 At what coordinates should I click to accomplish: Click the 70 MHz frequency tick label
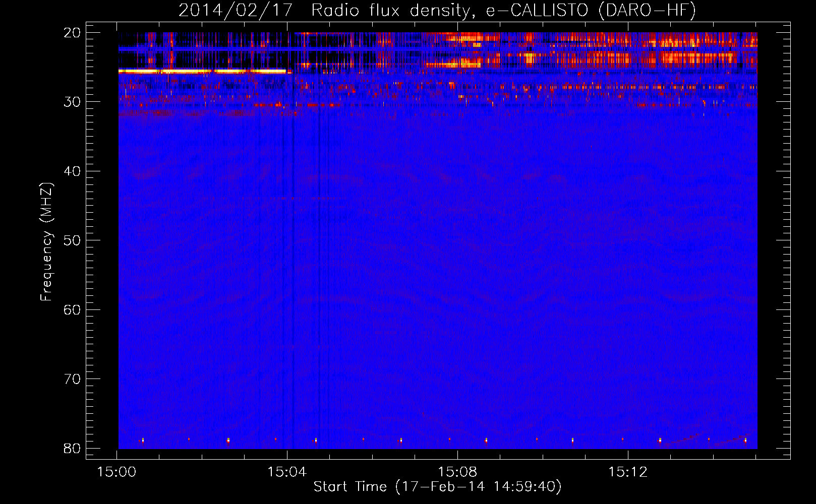72,379
